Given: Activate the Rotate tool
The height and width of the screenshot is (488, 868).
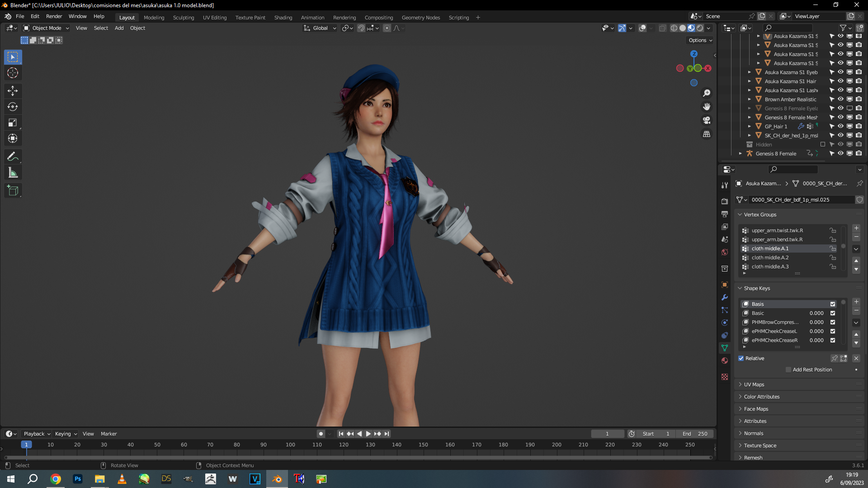Looking at the screenshot, I should [13, 107].
